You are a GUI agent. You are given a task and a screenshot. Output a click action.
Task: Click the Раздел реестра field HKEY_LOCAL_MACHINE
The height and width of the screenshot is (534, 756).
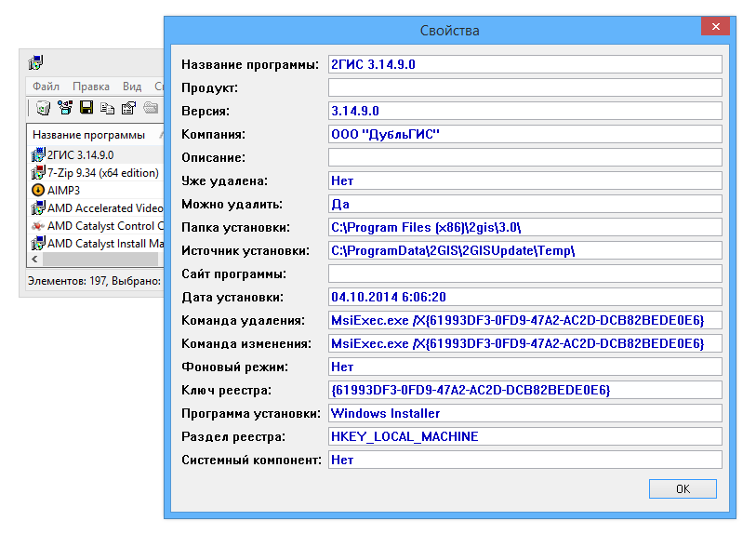(525, 436)
